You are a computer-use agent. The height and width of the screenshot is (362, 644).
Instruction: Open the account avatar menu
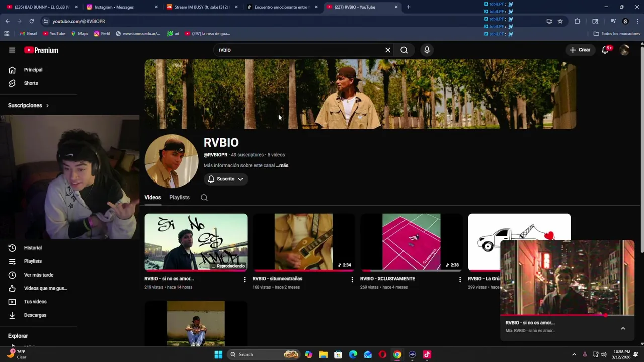pos(624,50)
